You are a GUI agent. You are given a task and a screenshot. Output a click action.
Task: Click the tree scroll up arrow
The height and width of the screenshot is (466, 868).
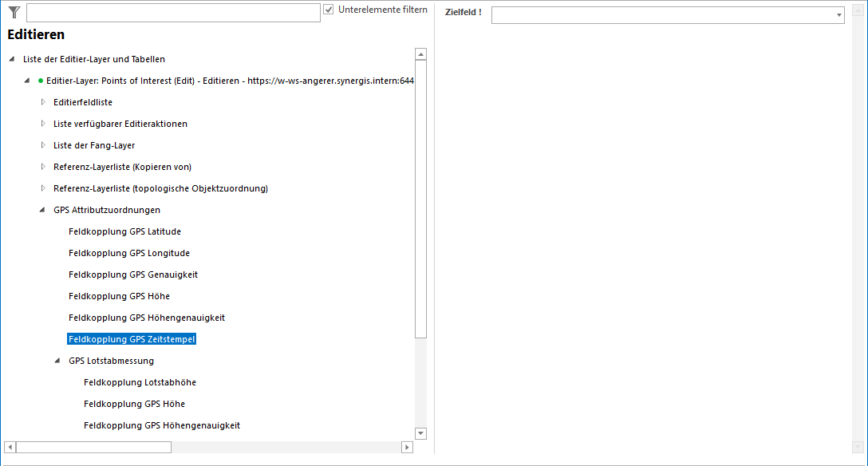[x=420, y=53]
